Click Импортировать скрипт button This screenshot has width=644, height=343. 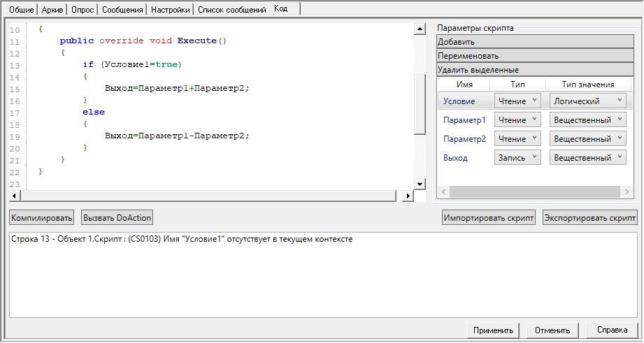click(488, 218)
